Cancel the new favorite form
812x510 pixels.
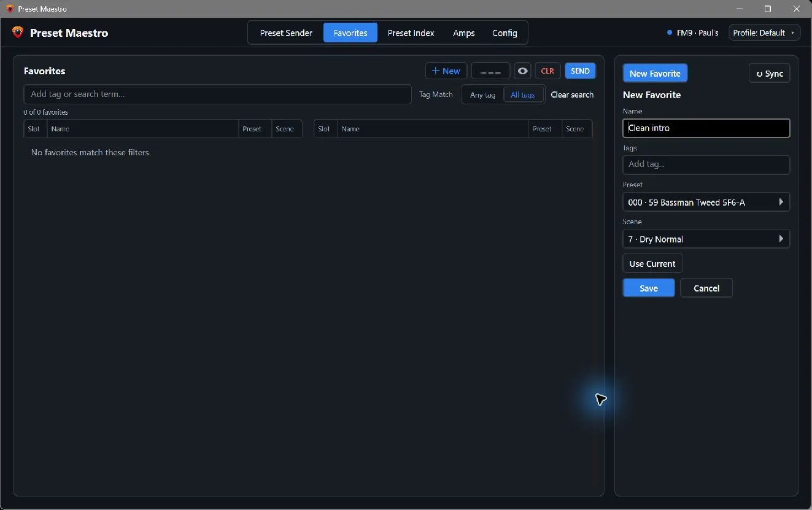(x=706, y=288)
